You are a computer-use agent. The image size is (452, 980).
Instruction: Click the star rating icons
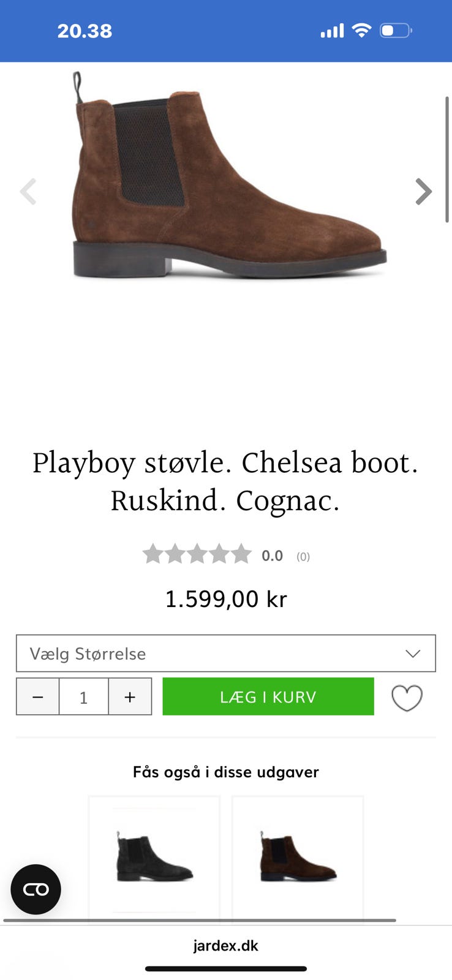click(197, 554)
